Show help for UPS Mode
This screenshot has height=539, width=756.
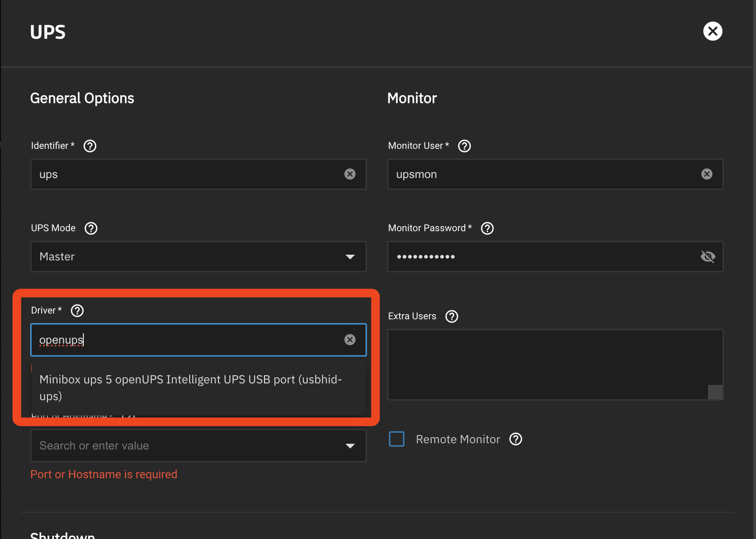pos(91,228)
